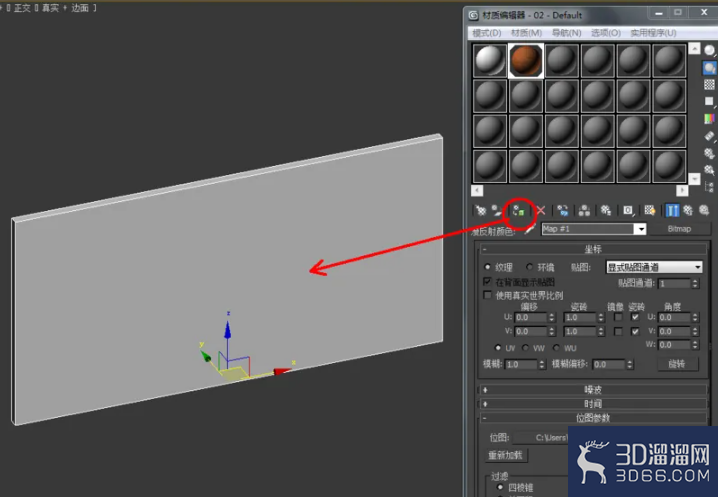This screenshot has height=497, width=718.
Task: Click the U offset (偏移) value field
Action: point(531,317)
